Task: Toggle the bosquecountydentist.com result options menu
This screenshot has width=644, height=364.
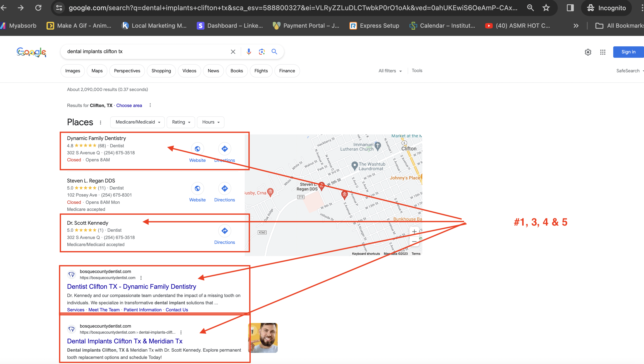Action: pyautogui.click(x=141, y=278)
